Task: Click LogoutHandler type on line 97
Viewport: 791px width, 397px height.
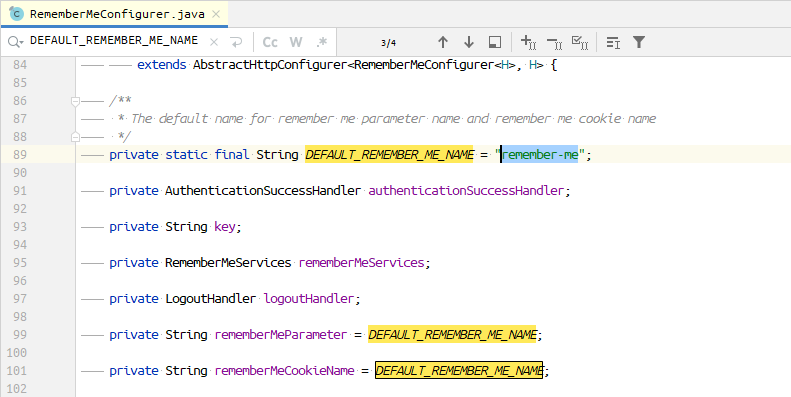Action: (210, 299)
